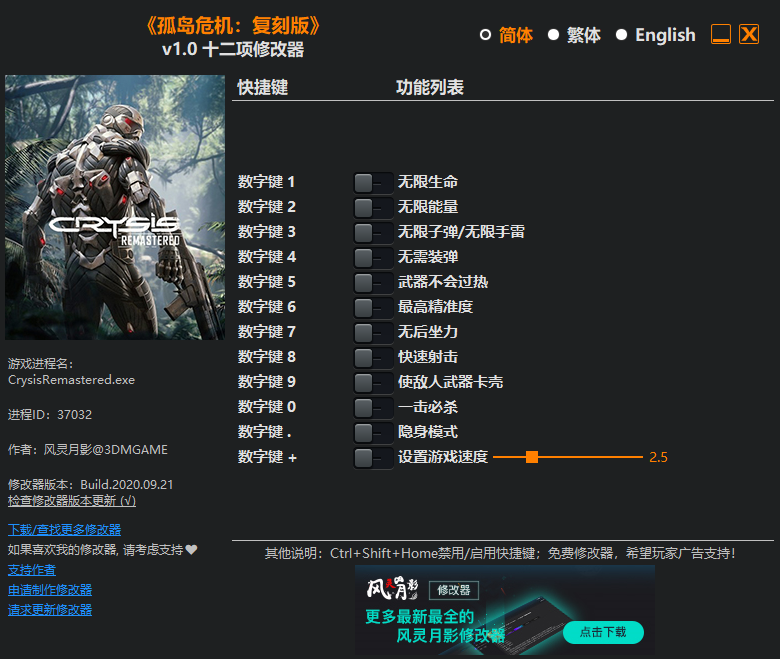The height and width of the screenshot is (659, 780).
Task: Minimize the trainer window
Action: click(x=721, y=34)
